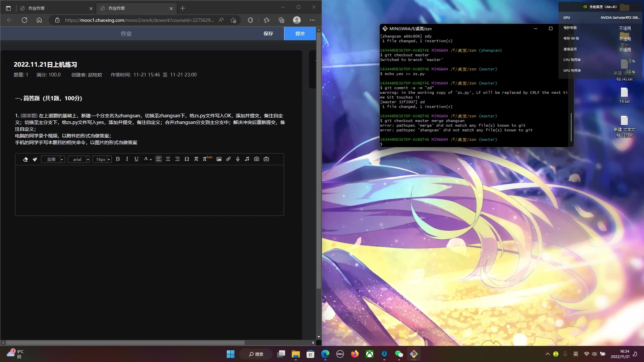Click the image insert icon
Viewport: 644px width, 362px height.
[220, 160]
